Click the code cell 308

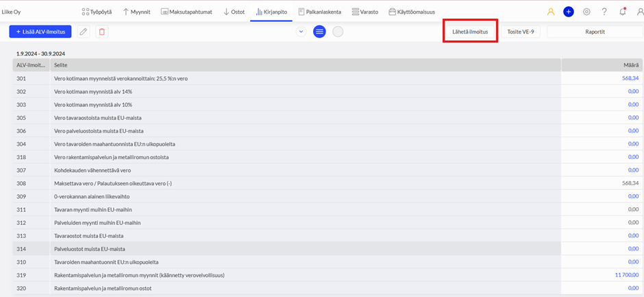[32, 183]
